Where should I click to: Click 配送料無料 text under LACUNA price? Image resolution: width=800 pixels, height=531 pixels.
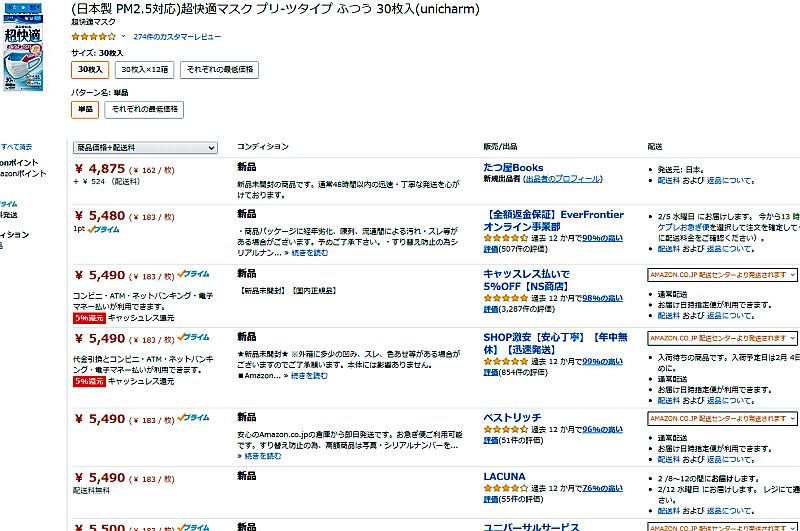[x=91, y=490]
